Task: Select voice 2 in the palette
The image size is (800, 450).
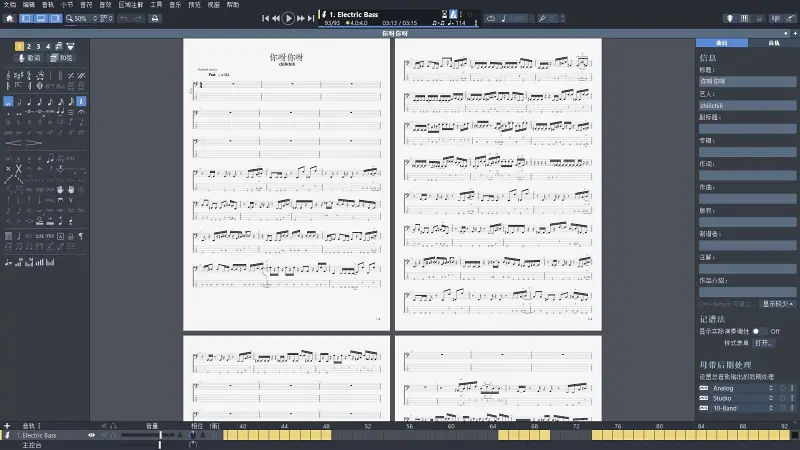Action: 29,46
